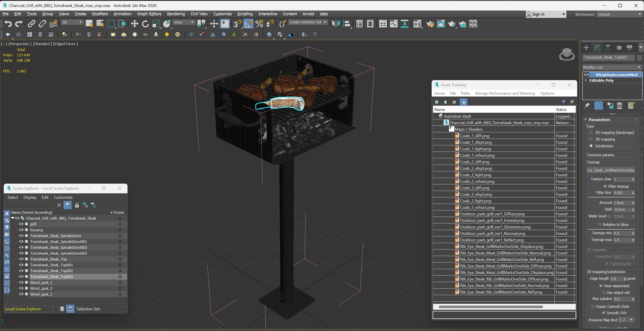Image resolution: width=644 pixels, height=331 pixels.
Task: Toggle View-dependent checkbox
Action: pos(601,286)
